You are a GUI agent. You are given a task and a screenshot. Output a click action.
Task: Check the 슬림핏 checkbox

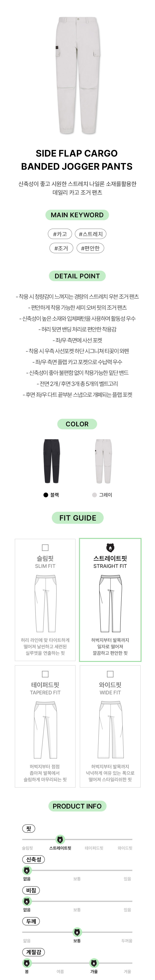(x=45, y=547)
